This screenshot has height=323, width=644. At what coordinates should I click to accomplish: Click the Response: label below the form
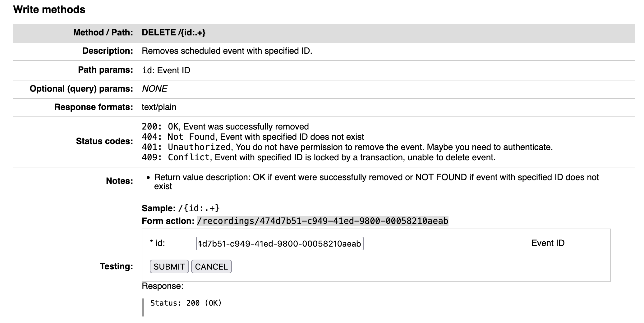click(x=162, y=286)
